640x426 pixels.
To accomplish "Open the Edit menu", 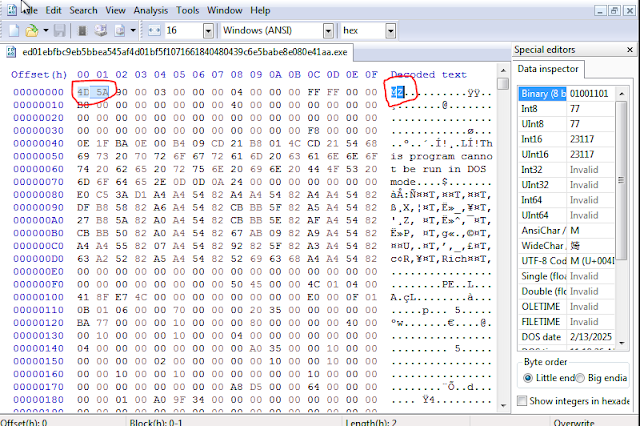I will tap(53, 11).
